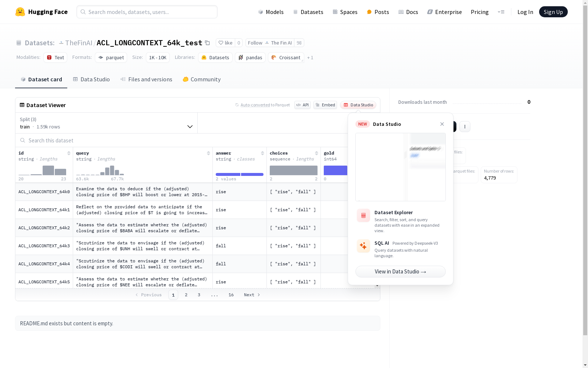Click View in Data Studio button

pyautogui.click(x=401, y=272)
